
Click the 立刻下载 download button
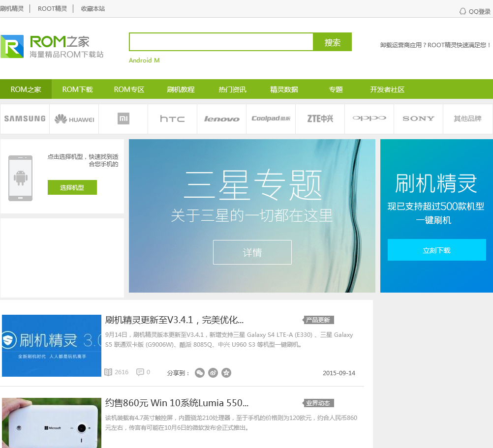[x=437, y=250]
